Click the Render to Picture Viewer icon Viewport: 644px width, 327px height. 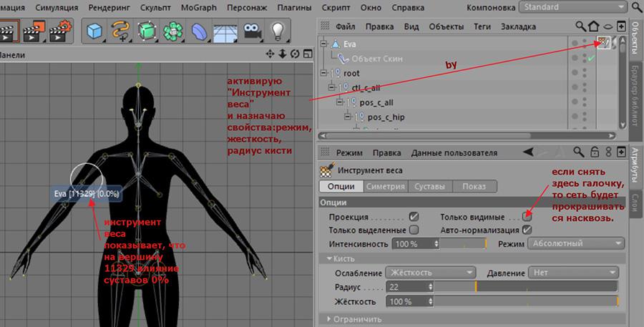click(34, 31)
